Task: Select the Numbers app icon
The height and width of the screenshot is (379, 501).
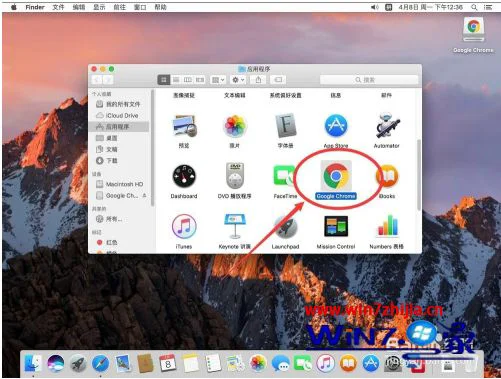Action: (x=387, y=226)
